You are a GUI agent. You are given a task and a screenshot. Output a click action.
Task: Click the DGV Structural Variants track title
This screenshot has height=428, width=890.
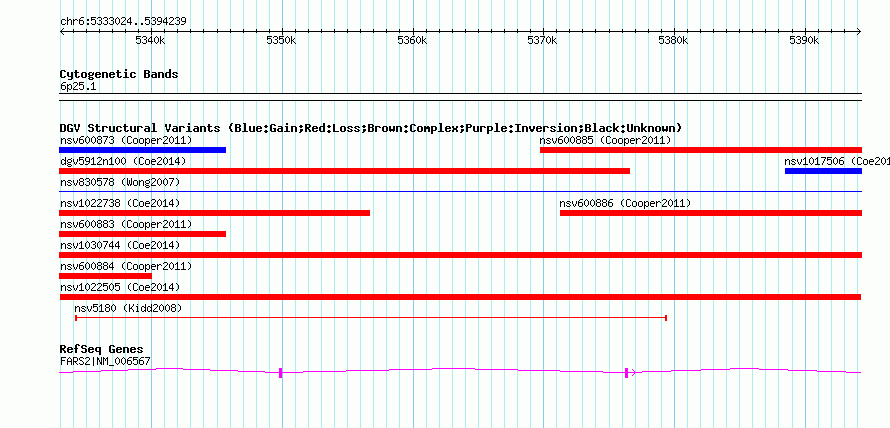371,128
